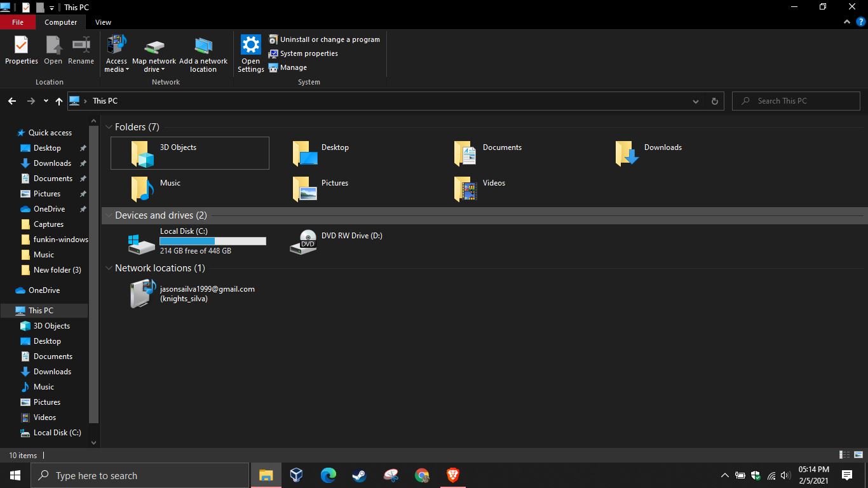Select Local Disk (C:) drive icon

point(141,243)
